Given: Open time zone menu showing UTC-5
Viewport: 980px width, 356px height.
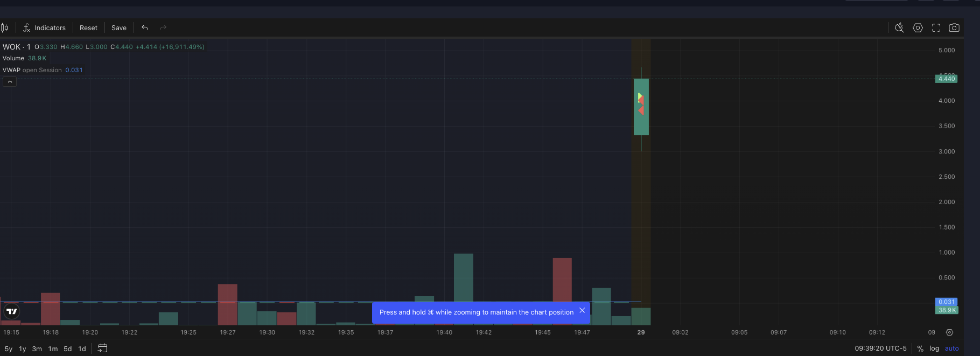Looking at the screenshot, I should pyautogui.click(x=880, y=348).
